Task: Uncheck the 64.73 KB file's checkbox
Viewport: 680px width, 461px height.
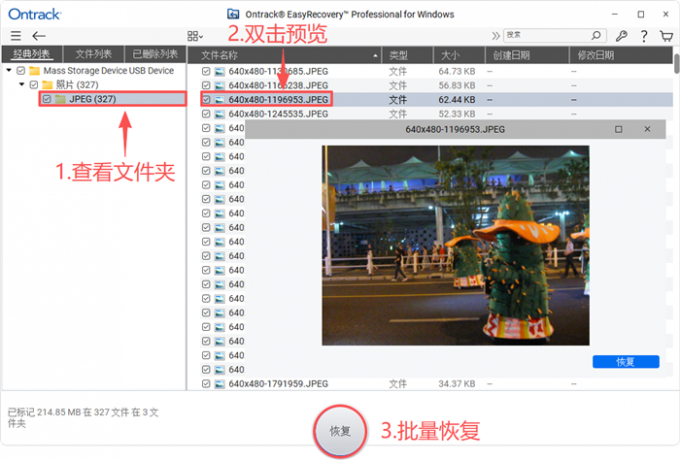Action: (x=206, y=71)
